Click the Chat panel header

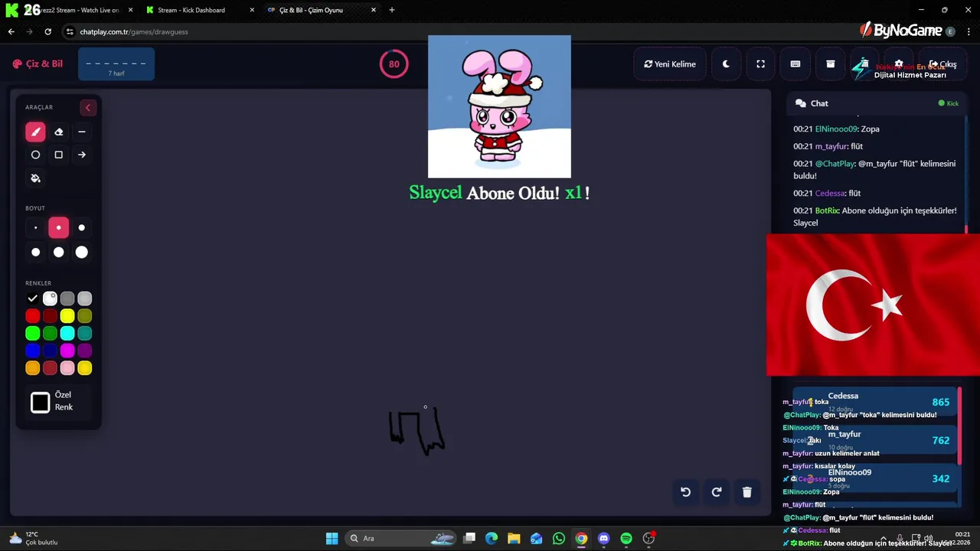pos(876,103)
